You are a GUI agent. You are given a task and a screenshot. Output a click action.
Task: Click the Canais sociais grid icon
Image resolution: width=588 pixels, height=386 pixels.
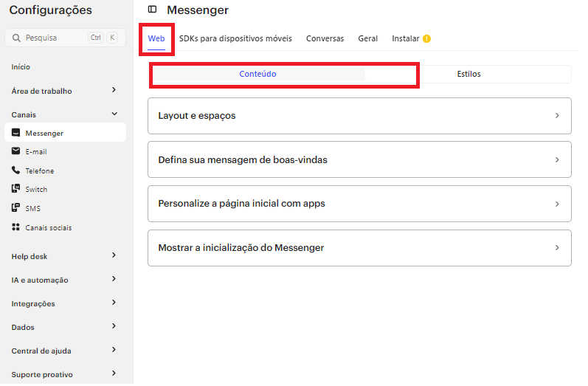pos(16,227)
